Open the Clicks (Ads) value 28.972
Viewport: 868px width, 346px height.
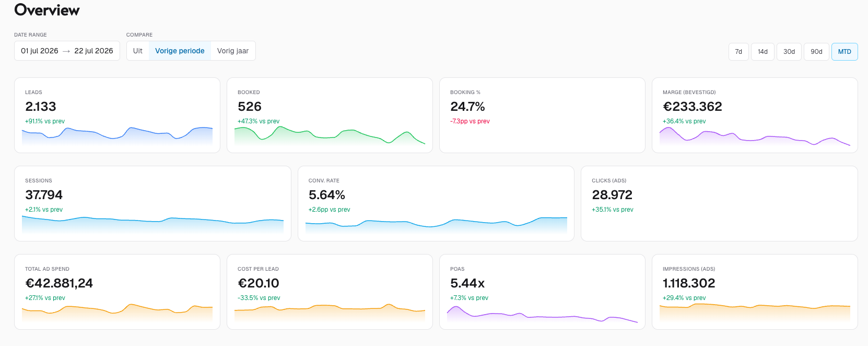coord(612,195)
